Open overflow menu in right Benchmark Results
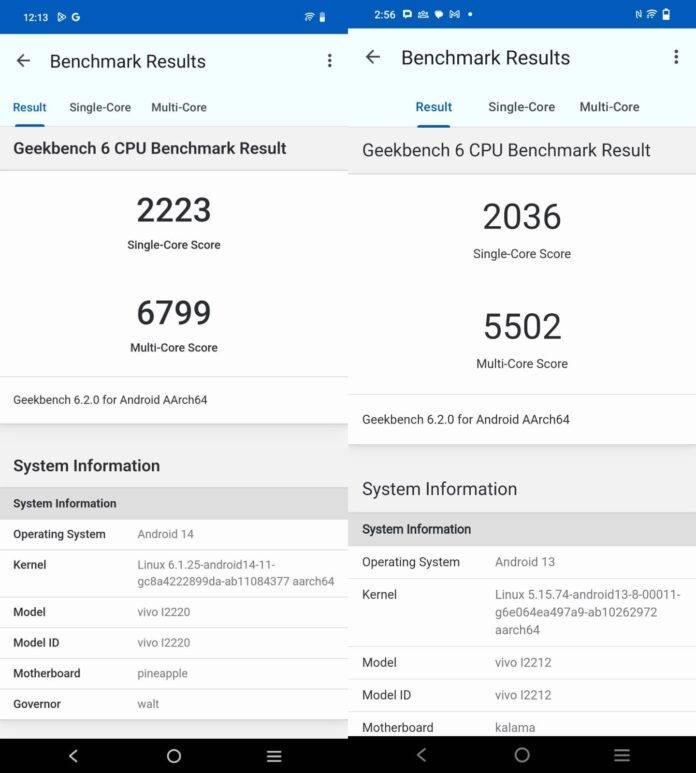The image size is (696, 773). [676, 57]
